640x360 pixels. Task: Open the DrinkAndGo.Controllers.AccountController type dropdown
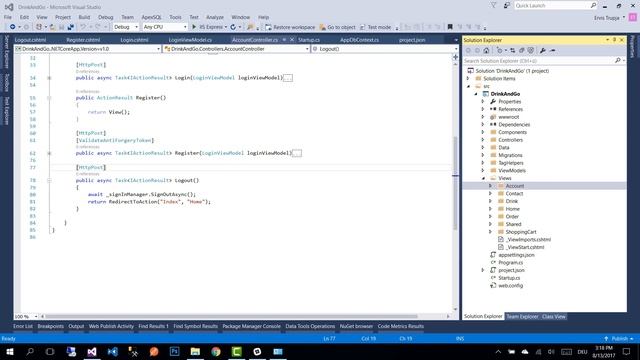[236, 49]
